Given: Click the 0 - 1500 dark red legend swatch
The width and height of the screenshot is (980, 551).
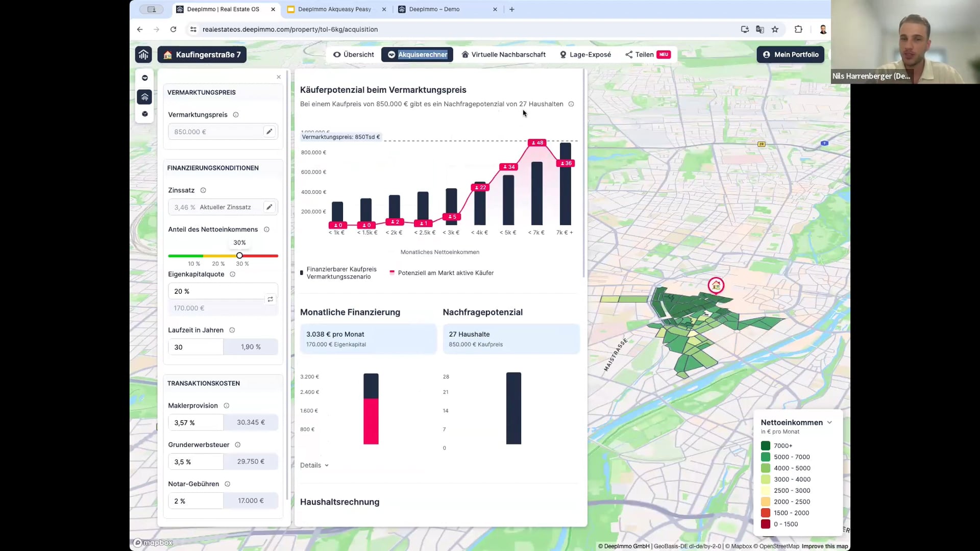Looking at the screenshot, I should [x=766, y=524].
